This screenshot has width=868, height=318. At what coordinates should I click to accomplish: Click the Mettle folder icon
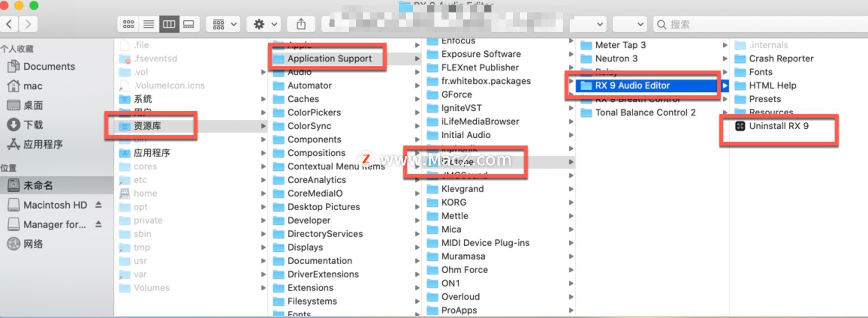tap(433, 216)
